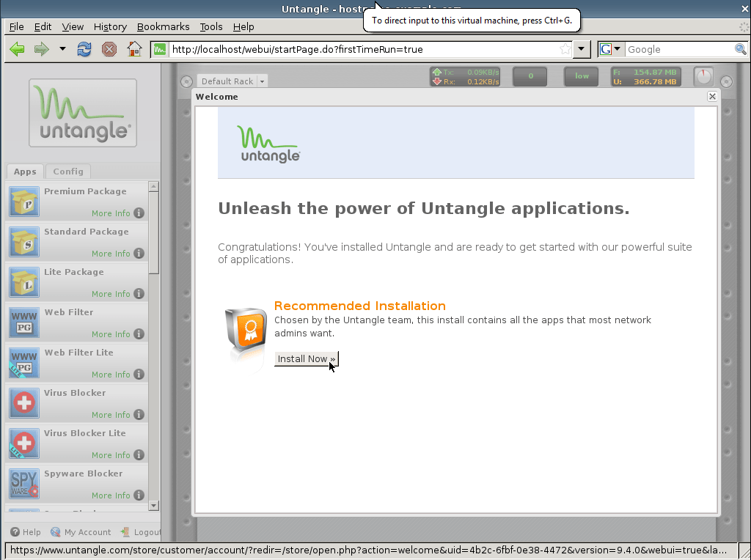
Task: Click the Standard Package box icon
Action: [x=24, y=242]
